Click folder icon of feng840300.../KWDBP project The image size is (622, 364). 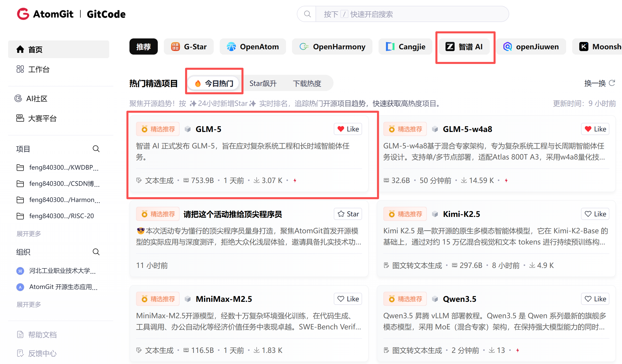(x=20, y=168)
